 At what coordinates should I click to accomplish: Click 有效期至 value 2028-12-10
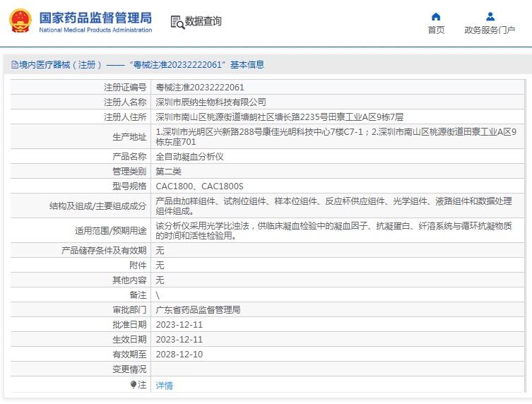(x=179, y=355)
